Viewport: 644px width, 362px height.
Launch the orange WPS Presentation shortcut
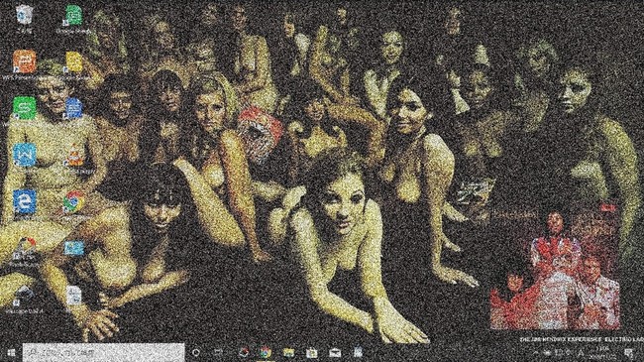(x=25, y=61)
